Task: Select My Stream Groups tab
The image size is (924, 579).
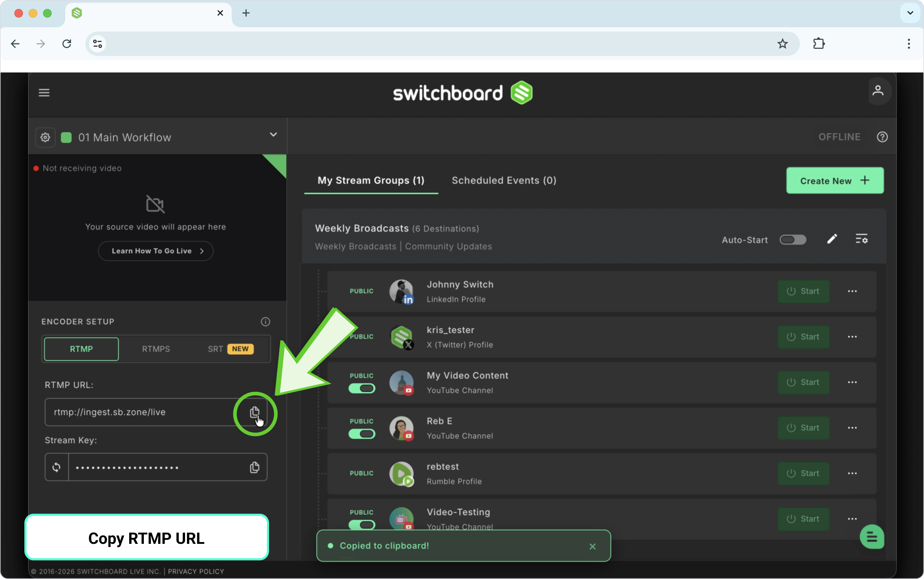Action: [371, 180]
